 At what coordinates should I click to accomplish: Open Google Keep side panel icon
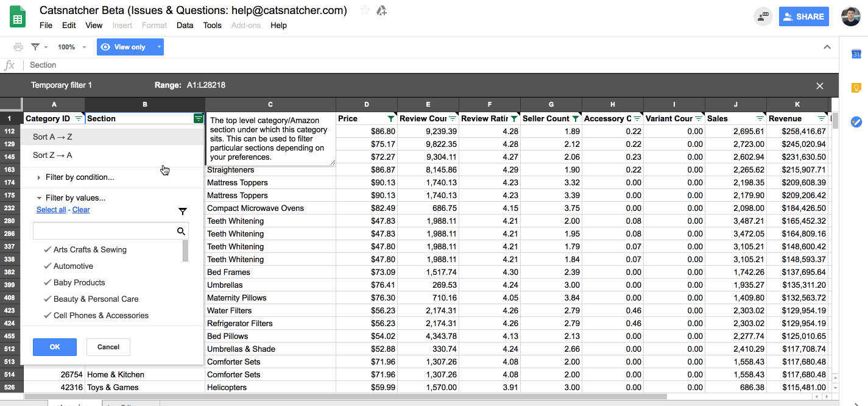(x=856, y=88)
